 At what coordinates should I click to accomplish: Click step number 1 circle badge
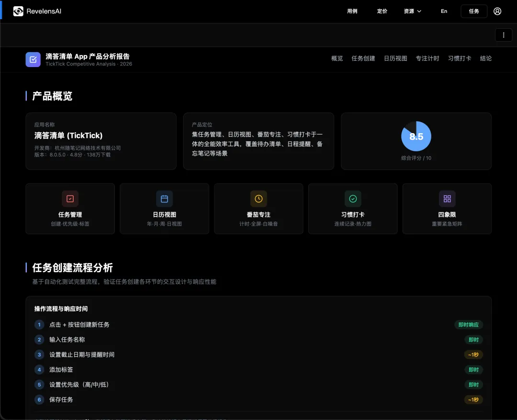(39, 325)
